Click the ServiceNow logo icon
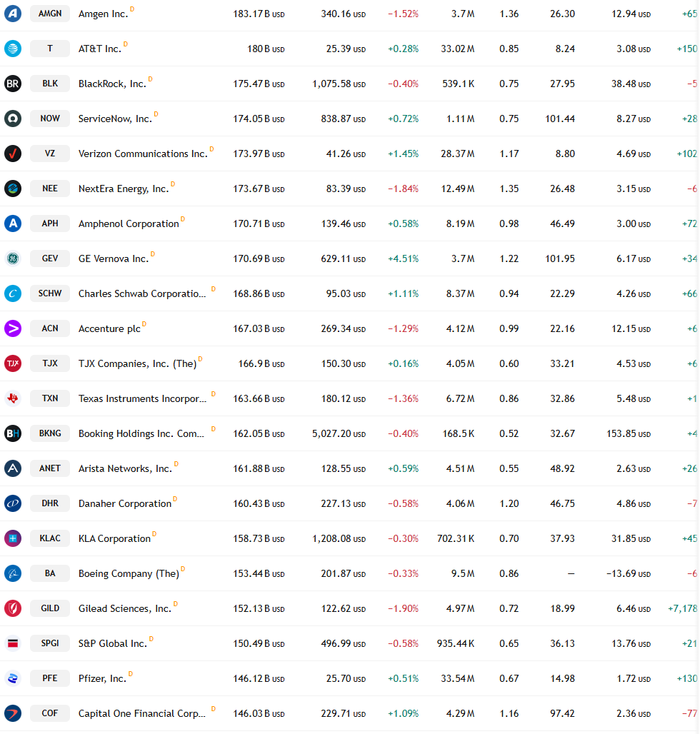The width and height of the screenshot is (700, 734). [13, 119]
